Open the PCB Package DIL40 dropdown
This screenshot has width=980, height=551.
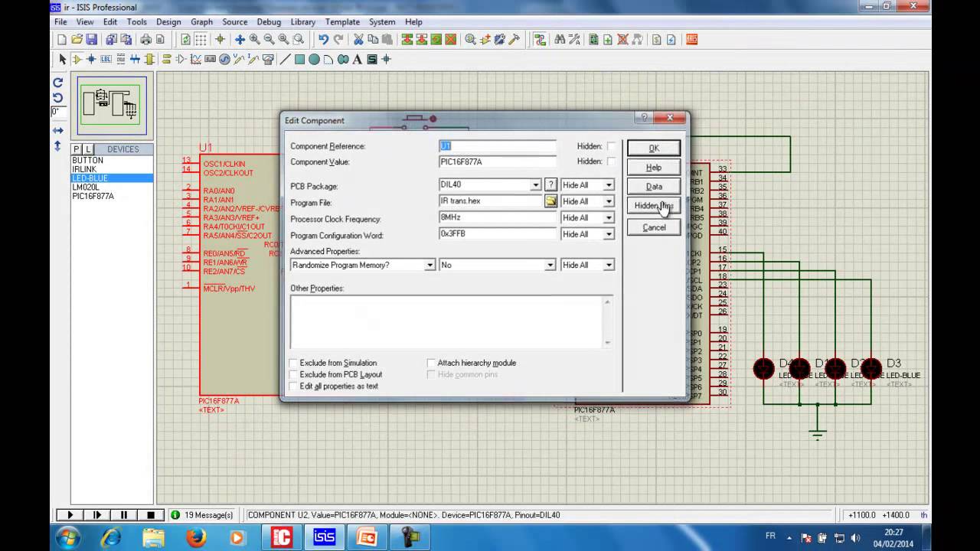coord(536,185)
